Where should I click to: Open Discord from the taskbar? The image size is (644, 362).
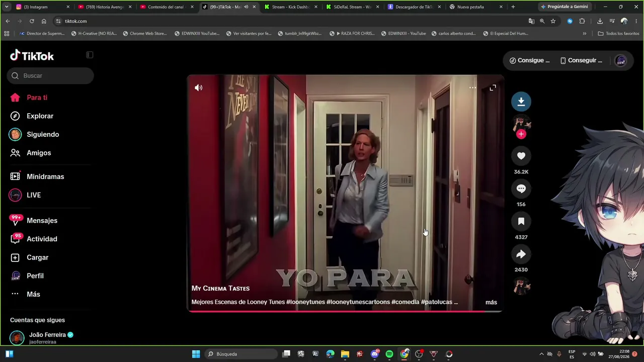coord(375,354)
